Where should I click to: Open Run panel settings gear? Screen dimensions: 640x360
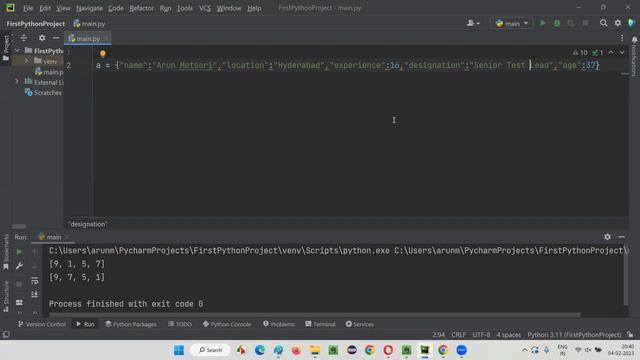pos(607,237)
